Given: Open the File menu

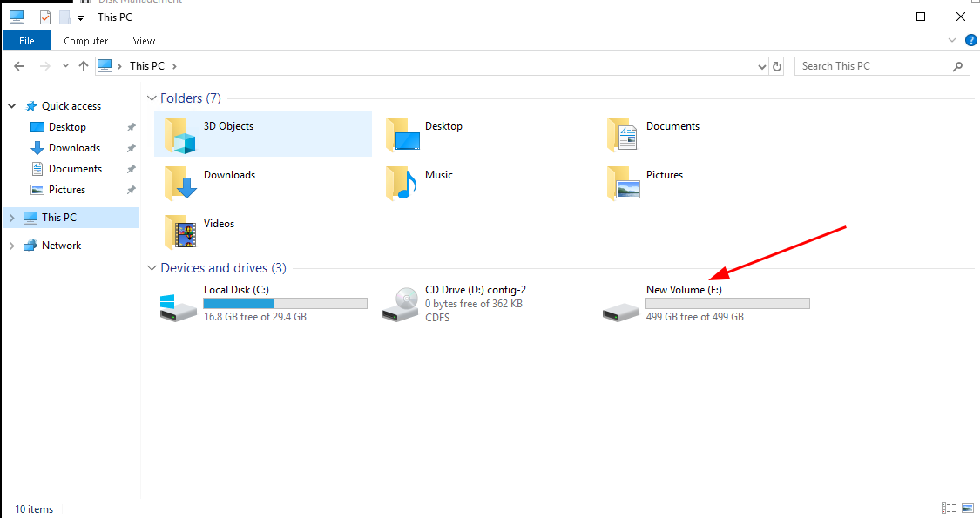Looking at the screenshot, I should pyautogui.click(x=26, y=41).
